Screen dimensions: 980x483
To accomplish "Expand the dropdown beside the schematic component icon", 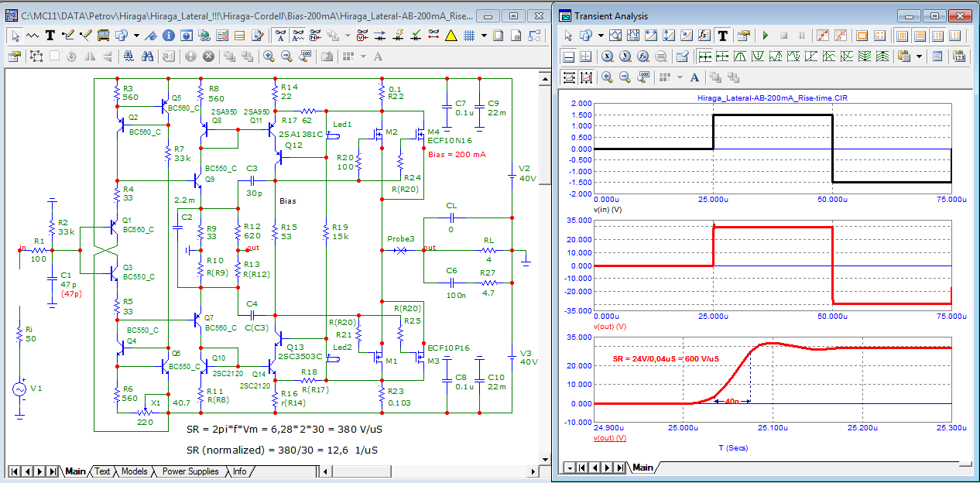I will coord(136,35).
